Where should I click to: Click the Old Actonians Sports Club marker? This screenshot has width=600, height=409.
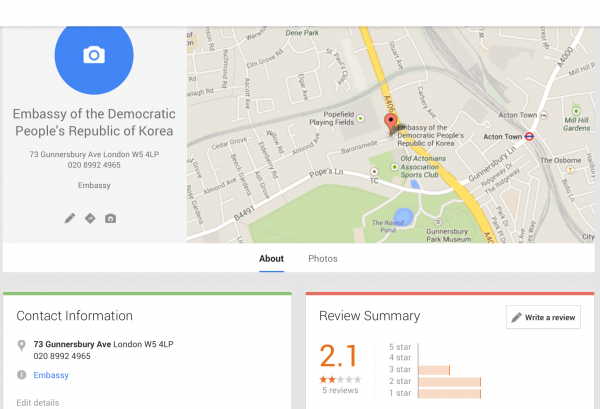(x=395, y=167)
